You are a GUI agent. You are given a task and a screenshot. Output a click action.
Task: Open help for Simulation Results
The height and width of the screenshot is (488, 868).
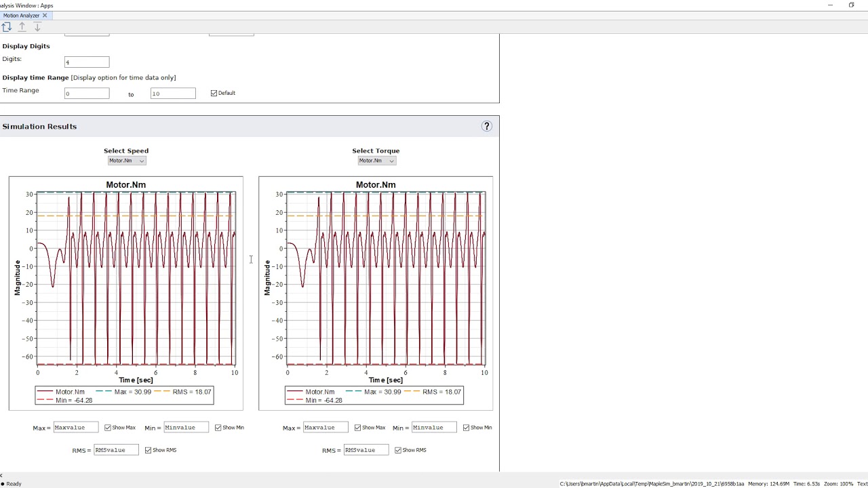[486, 126]
